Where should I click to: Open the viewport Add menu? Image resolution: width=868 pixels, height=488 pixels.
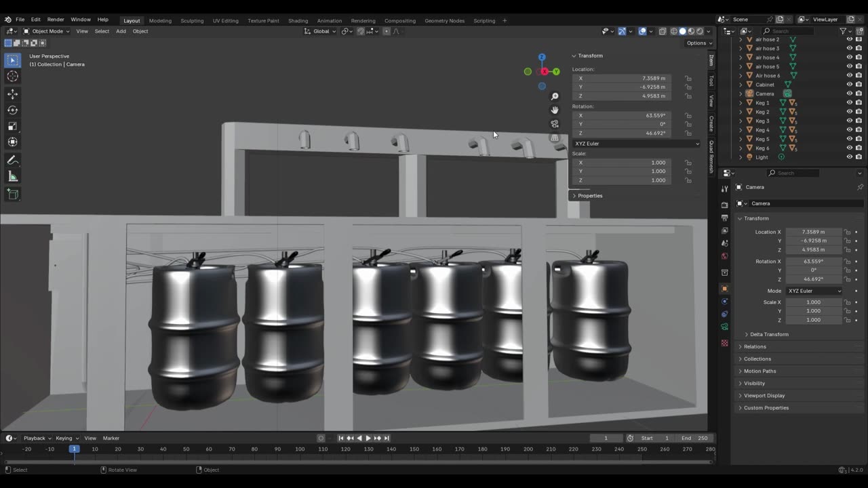[121, 31]
